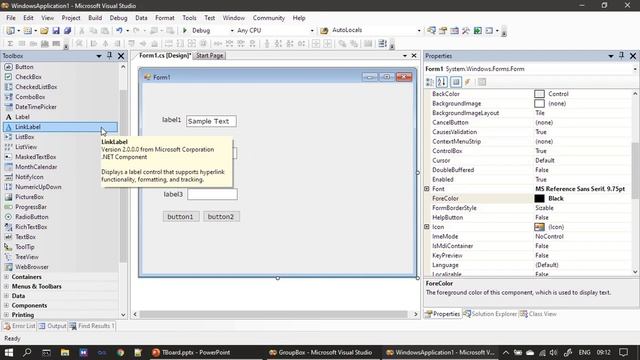Image resolution: width=640 pixels, height=360 pixels.
Task: Switch to the Start Page tab
Action: point(209,56)
